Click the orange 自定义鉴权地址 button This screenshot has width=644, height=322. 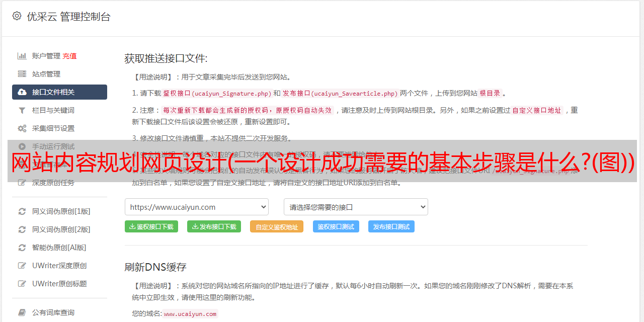pyautogui.click(x=277, y=226)
